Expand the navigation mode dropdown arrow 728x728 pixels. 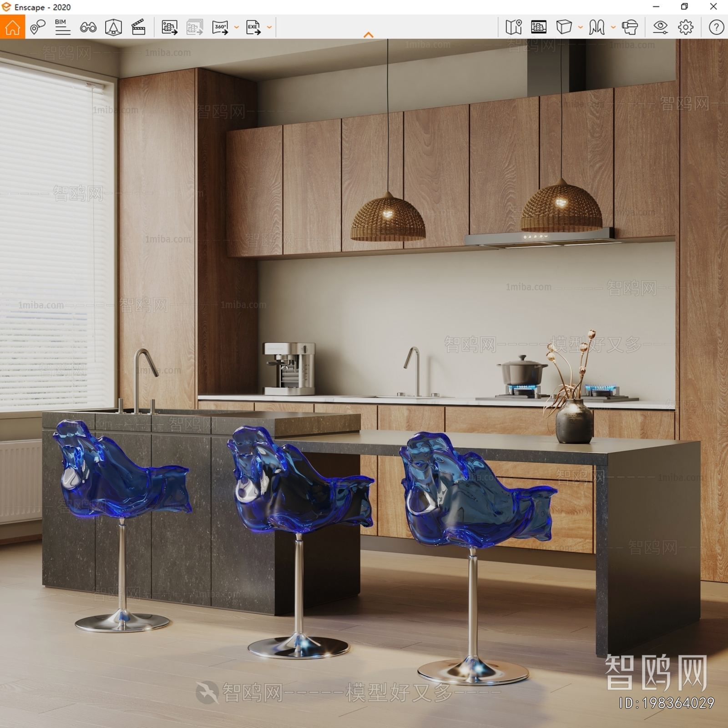pos(613,27)
